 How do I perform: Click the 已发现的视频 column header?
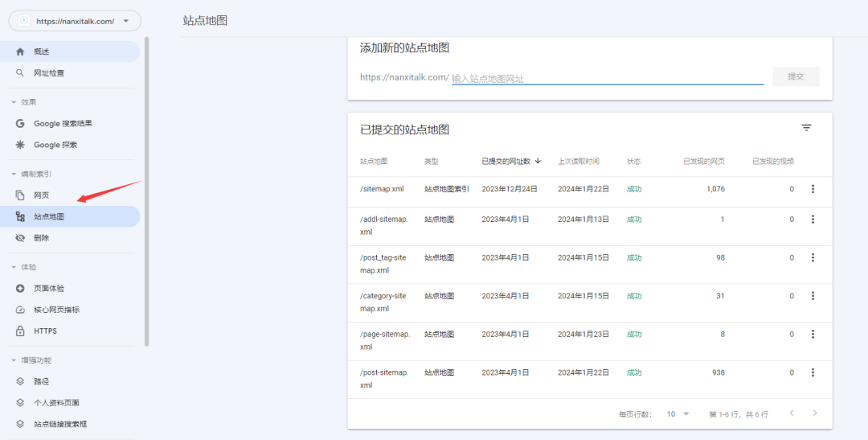click(773, 161)
